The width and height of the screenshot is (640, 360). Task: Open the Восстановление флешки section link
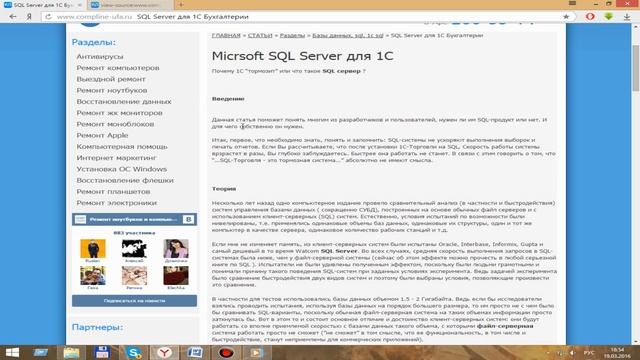125,180
